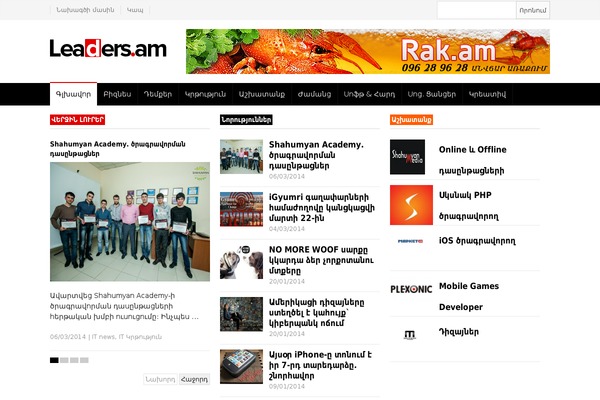Click the Shahumyan Media logo icon
The width and height of the screenshot is (600, 400).
coord(407,157)
